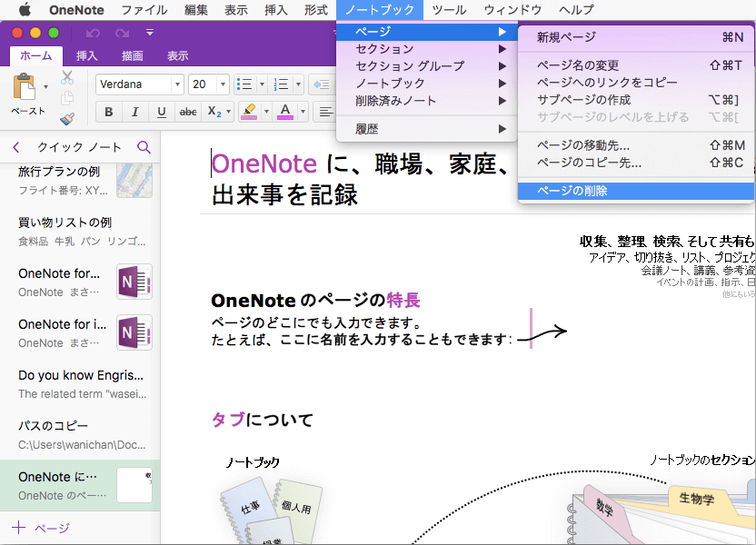
Task: Open the Verdana font dropdown
Action: coord(177,84)
